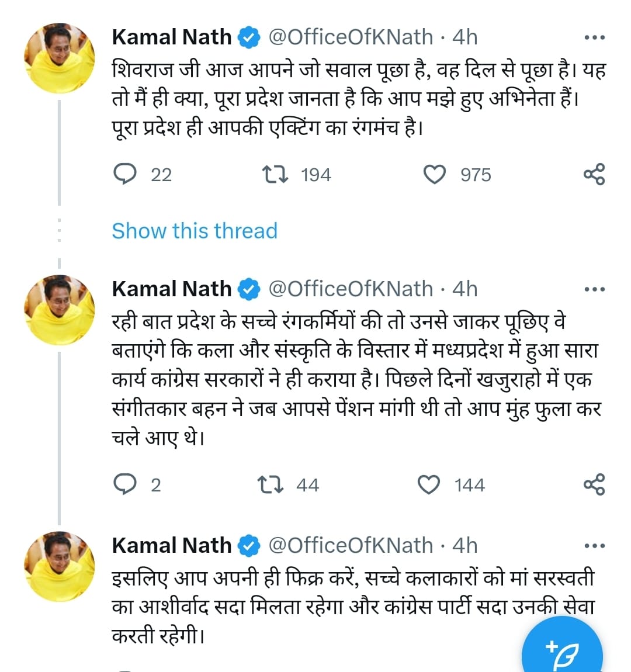Open the share menu on the second tweet

[x=595, y=484]
